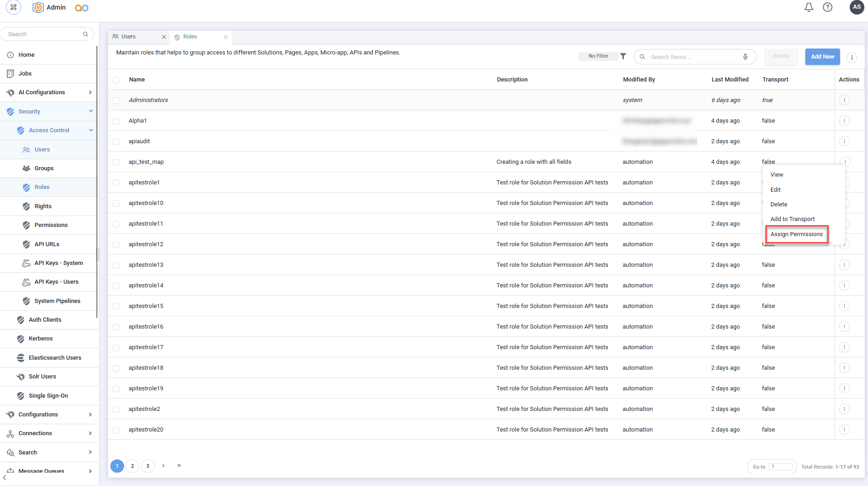
Task: Open actions menu for Alpha1 row
Action: tap(844, 120)
